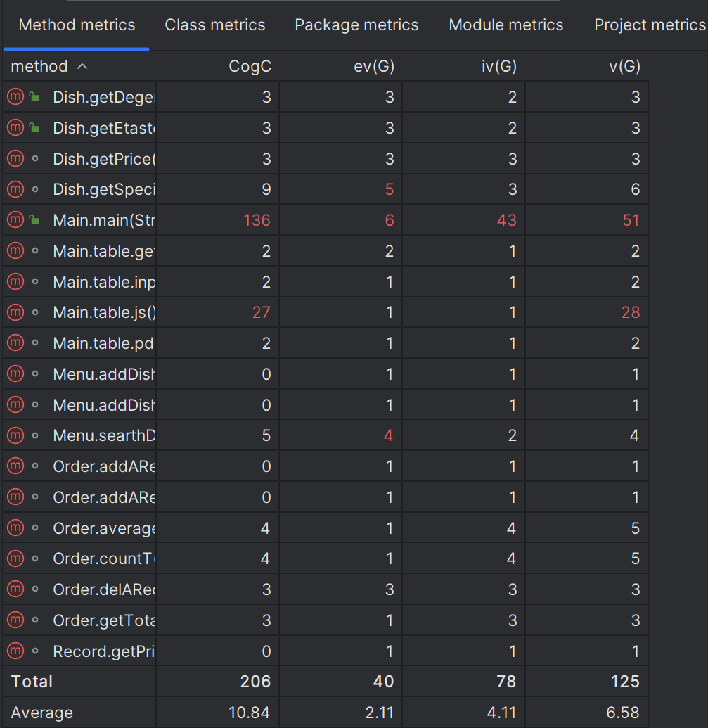Click method icon of Dish.getSpeci row
The height and width of the screenshot is (728, 708).
click(15, 189)
